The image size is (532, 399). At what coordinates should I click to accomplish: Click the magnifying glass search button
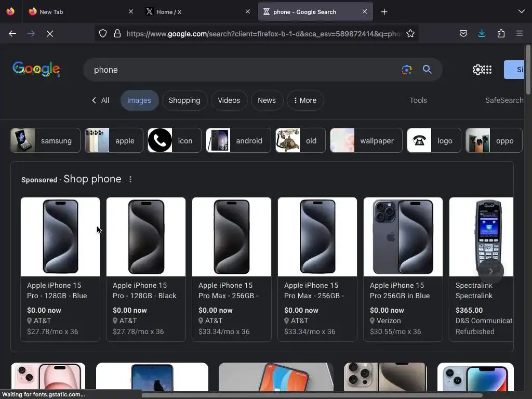427,70
